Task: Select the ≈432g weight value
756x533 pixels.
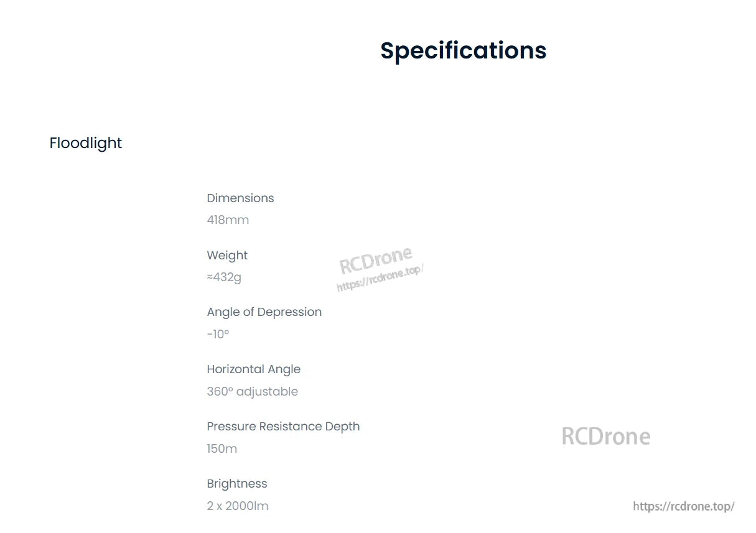Action: (x=224, y=277)
